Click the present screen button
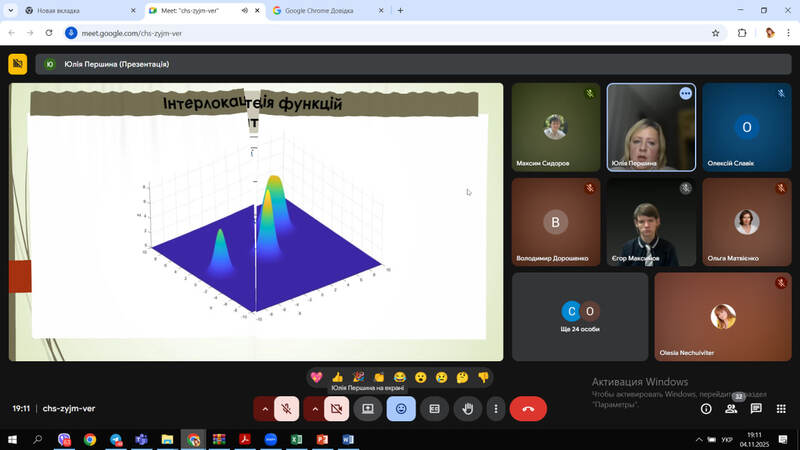800x450 pixels. (x=367, y=408)
